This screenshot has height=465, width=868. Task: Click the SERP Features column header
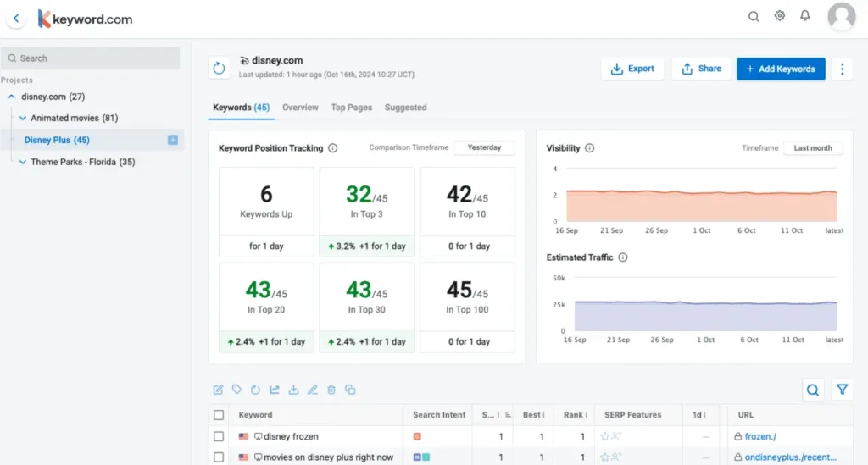pyautogui.click(x=632, y=415)
